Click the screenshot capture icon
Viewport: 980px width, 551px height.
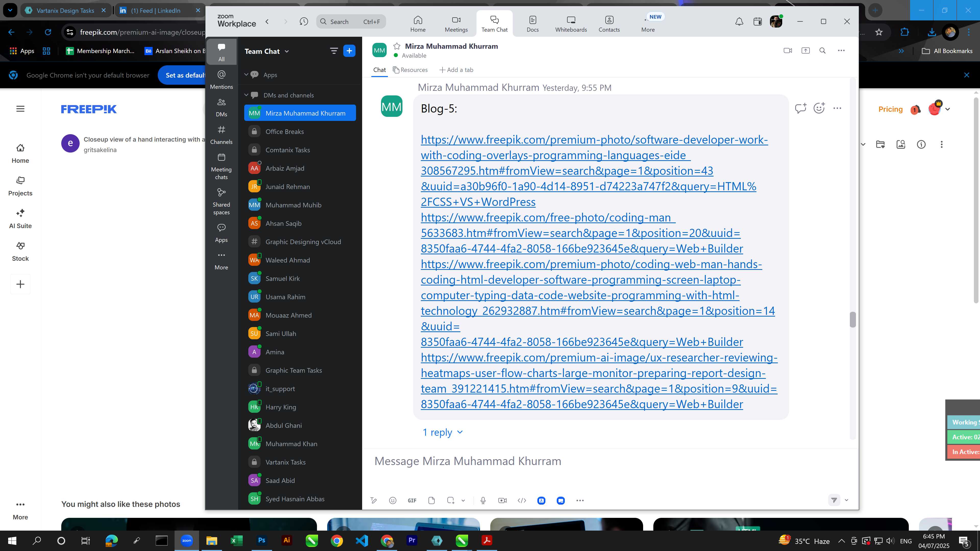pos(451,500)
